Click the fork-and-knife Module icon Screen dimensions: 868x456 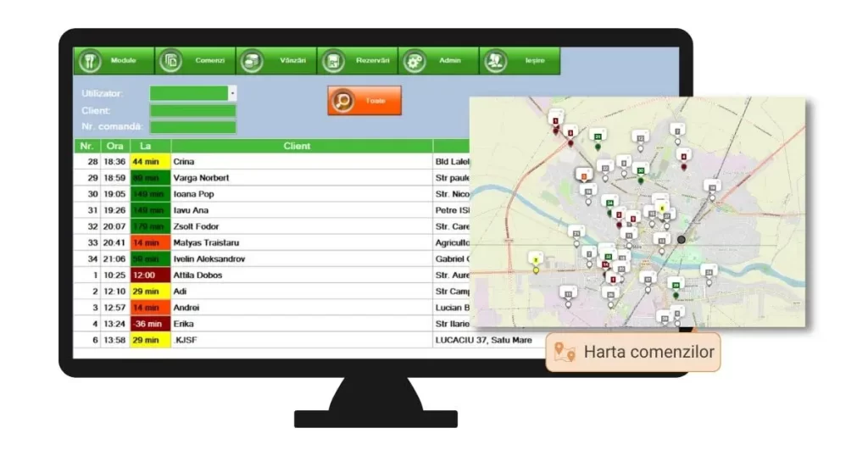(90, 61)
